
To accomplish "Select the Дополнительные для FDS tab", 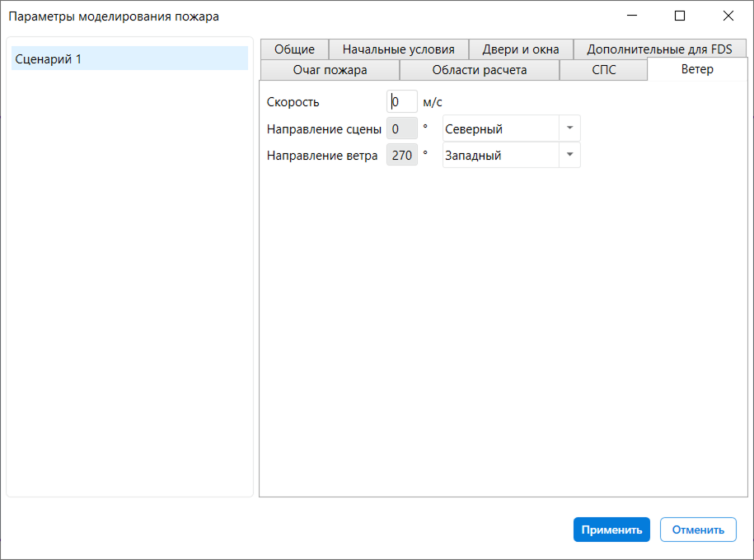I will click(x=659, y=49).
